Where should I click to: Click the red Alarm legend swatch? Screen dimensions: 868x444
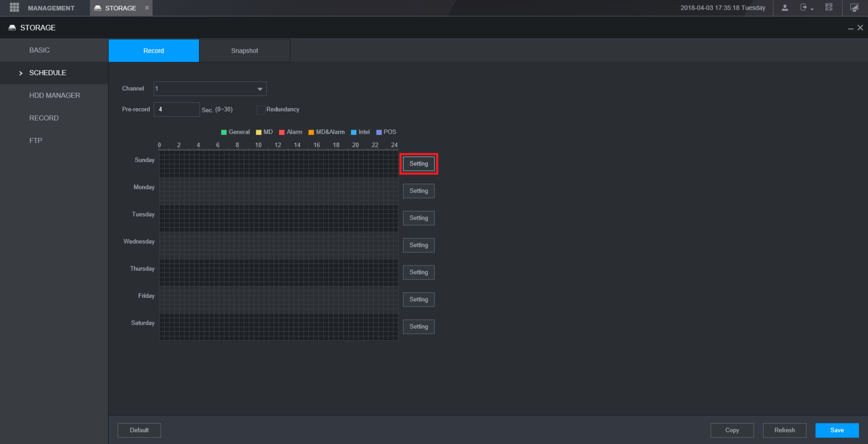pos(282,132)
